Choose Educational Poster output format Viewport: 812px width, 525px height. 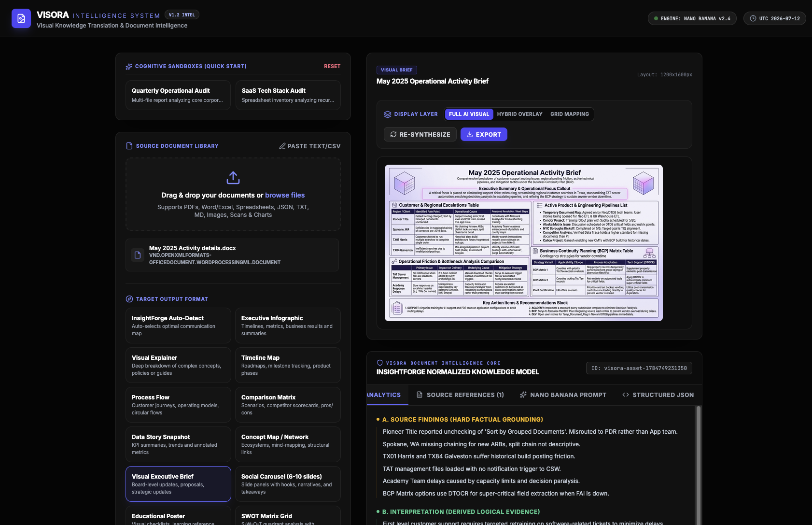point(178,515)
